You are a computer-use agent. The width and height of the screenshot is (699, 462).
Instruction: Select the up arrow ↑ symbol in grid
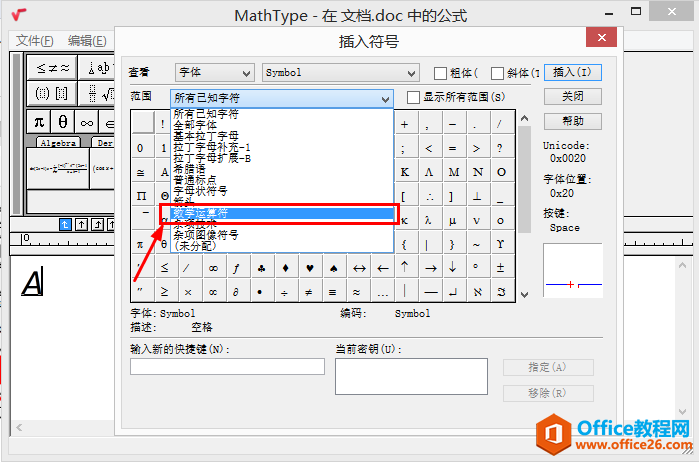tap(405, 267)
